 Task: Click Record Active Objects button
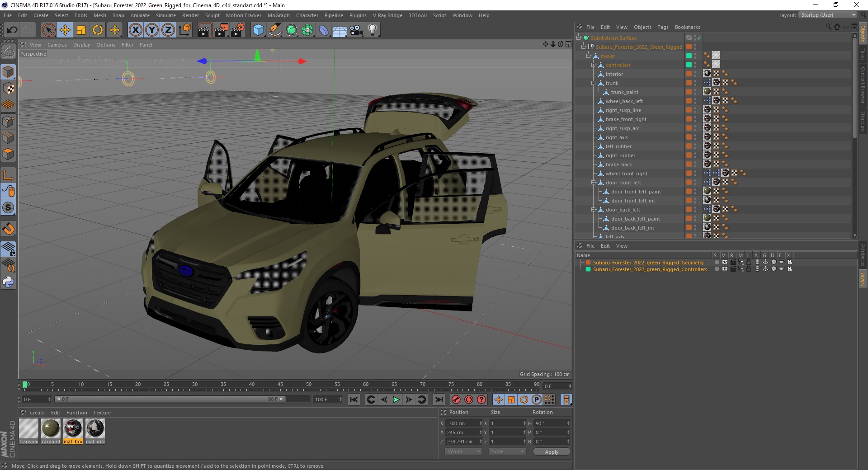point(456,399)
